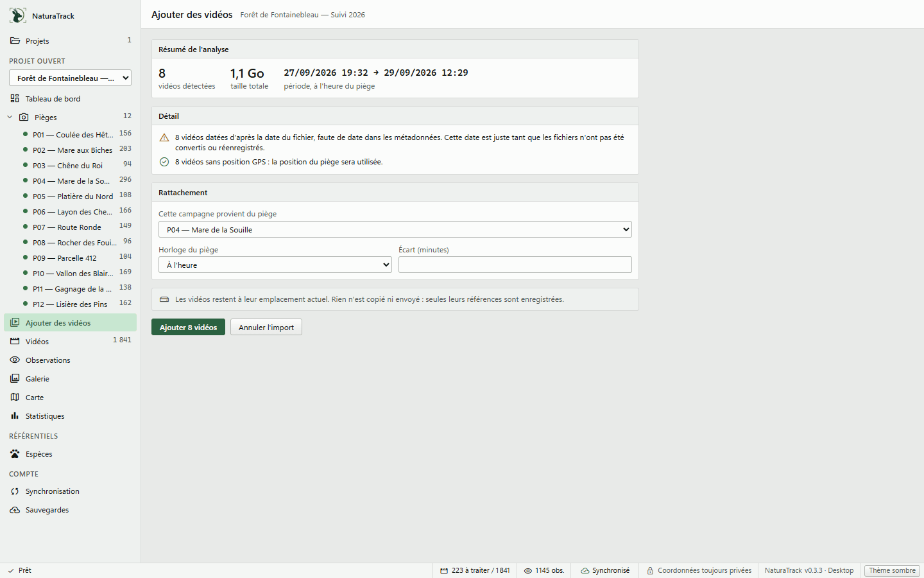The width and height of the screenshot is (924, 578).
Task: Click the Sauvegardes cloud icon
Action: click(15, 509)
